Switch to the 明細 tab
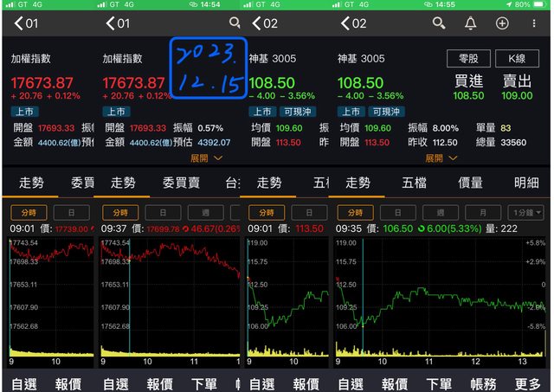 (x=526, y=183)
